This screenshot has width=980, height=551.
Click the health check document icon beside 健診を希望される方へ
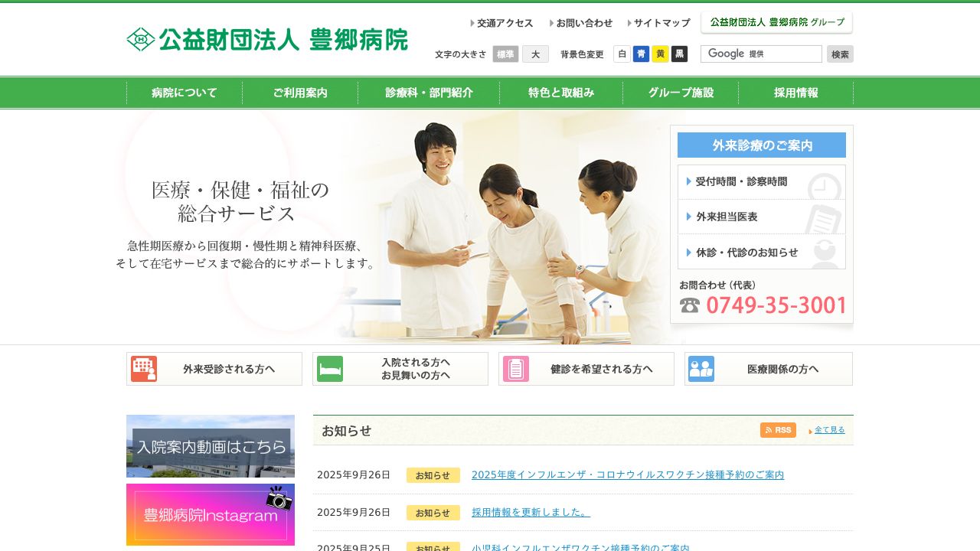(515, 368)
